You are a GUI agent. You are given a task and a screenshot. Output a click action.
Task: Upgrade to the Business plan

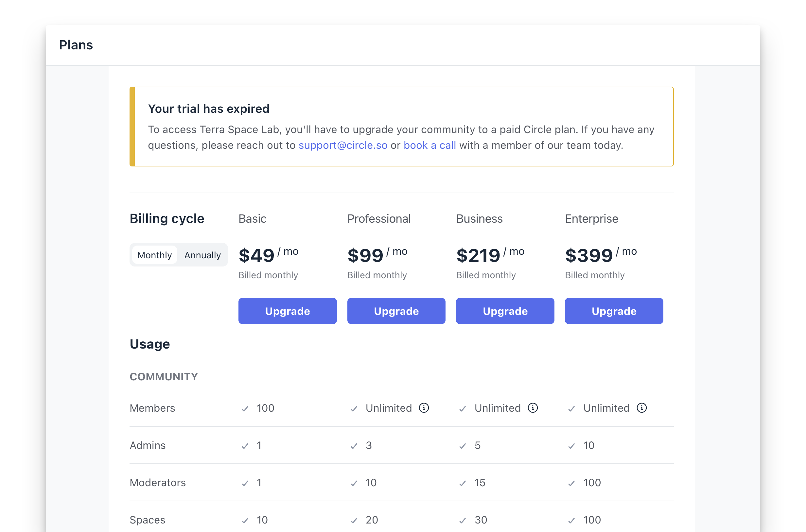pos(505,311)
